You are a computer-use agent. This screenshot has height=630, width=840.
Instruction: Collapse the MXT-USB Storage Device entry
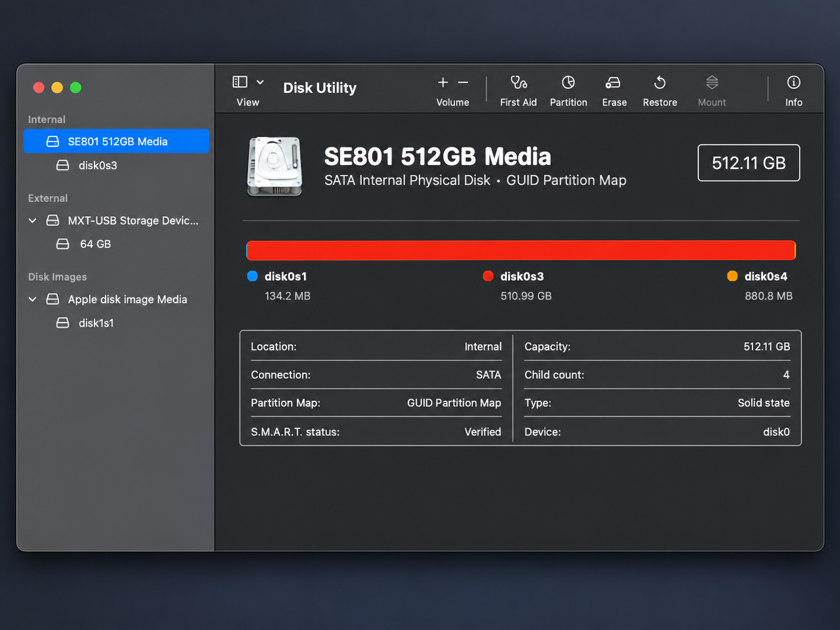[32, 220]
